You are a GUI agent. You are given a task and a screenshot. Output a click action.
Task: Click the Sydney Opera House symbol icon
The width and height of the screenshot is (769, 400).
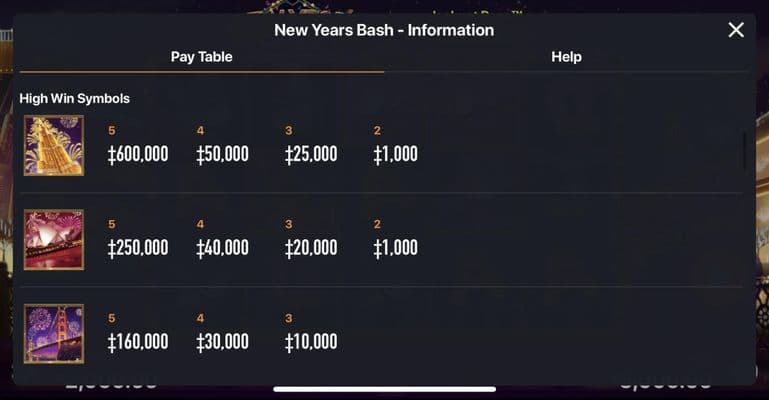(53, 239)
